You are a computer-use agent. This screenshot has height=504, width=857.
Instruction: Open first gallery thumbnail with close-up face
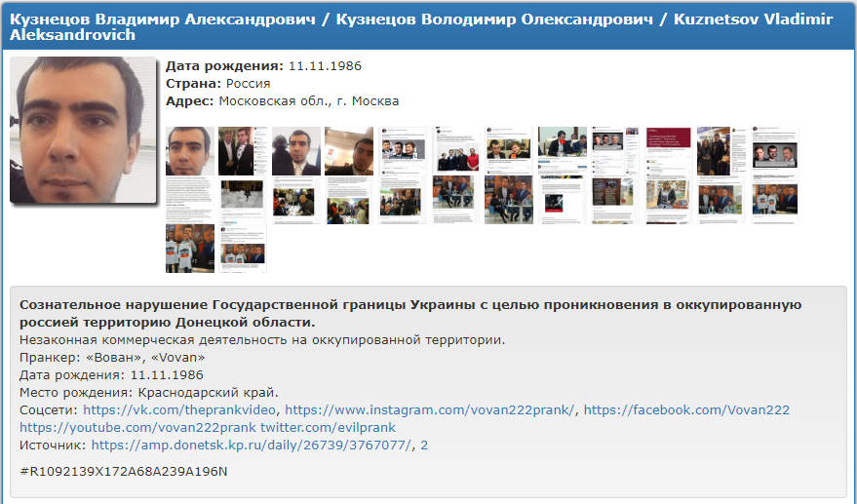(x=189, y=150)
